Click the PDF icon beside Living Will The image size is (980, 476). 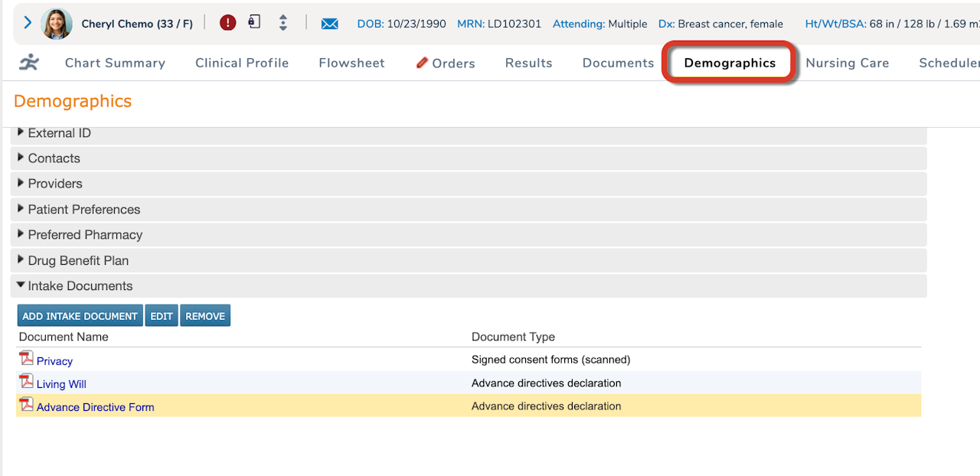27,382
